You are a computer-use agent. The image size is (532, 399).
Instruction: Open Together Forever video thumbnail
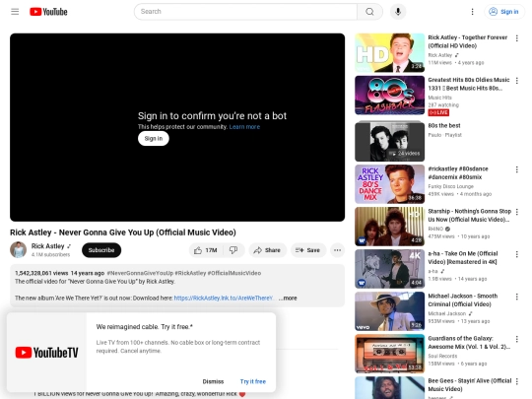point(389,52)
